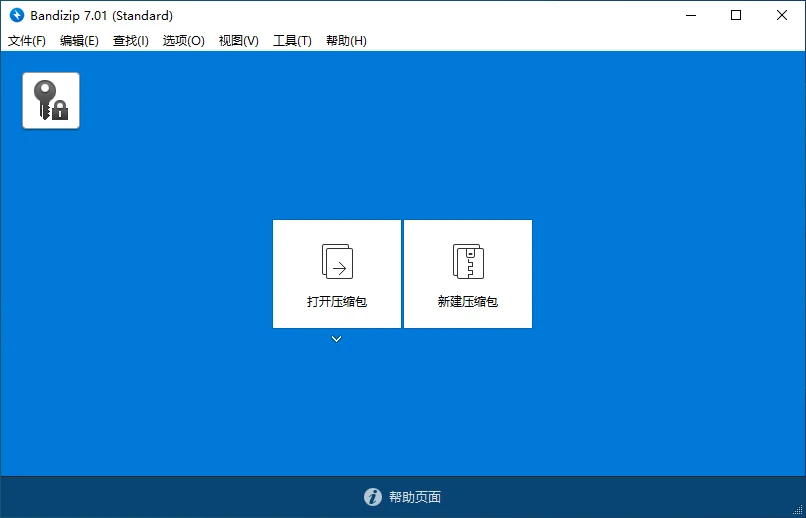Expand the recent archives chevron below 打开压缩包
Viewport: 806px width, 518px height.
(x=336, y=339)
